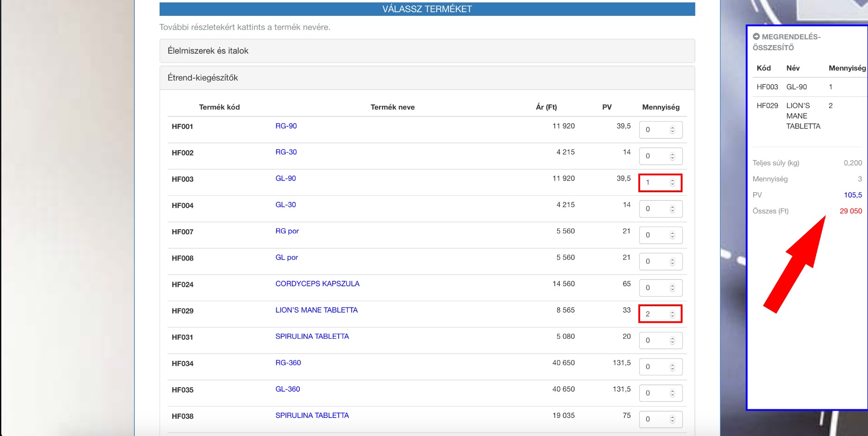Viewport: 868px width, 436px height.
Task: Collapse the Étrend-kiegészítők category
Action: [x=203, y=78]
